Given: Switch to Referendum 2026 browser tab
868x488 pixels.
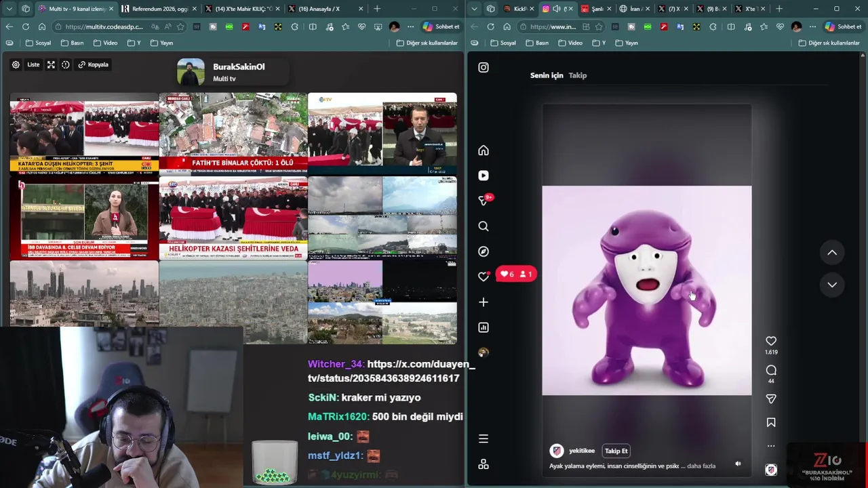Looking at the screenshot, I should 159,9.
